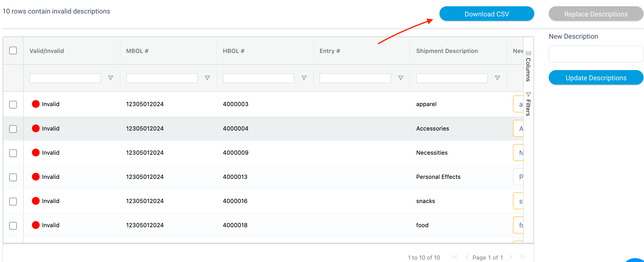The height and width of the screenshot is (262, 644).
Task: Edit new description field for Accessories row
Action: [x=518, y=129]
